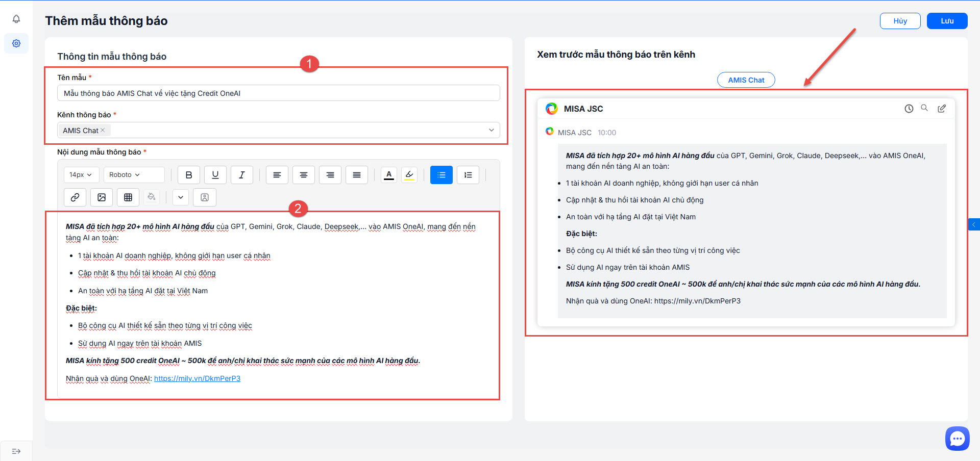Click 'Nhận quà và dùng OneAI' line in preview
Screen dimensions: 980x461
click(653, 301)
